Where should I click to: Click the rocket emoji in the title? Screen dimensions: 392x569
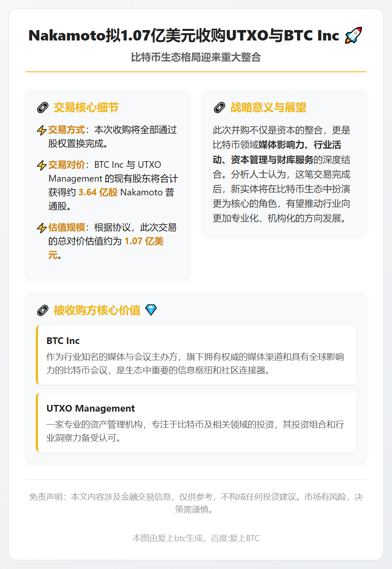tap(354, 35)
